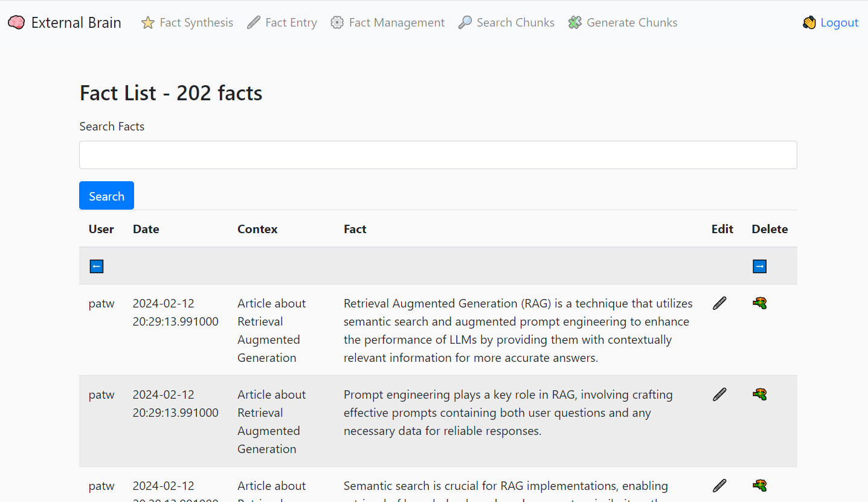Screen dimensions: 868x502
Task: Click patw in the RAG technique row
Action: [x=101, y=304]
